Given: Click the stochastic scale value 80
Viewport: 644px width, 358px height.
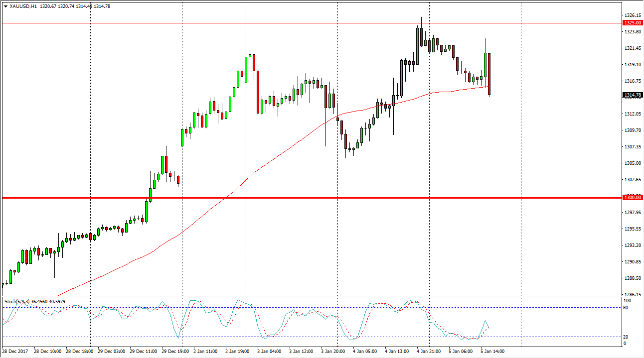Looking at the screenshot, I should pyautogui.click(x=627, y=308).
